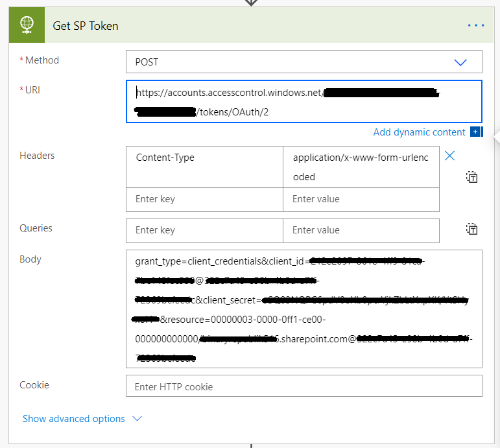Click the Show advanced options link
Screen dimensions: 500x448
(x=74, y=419)
